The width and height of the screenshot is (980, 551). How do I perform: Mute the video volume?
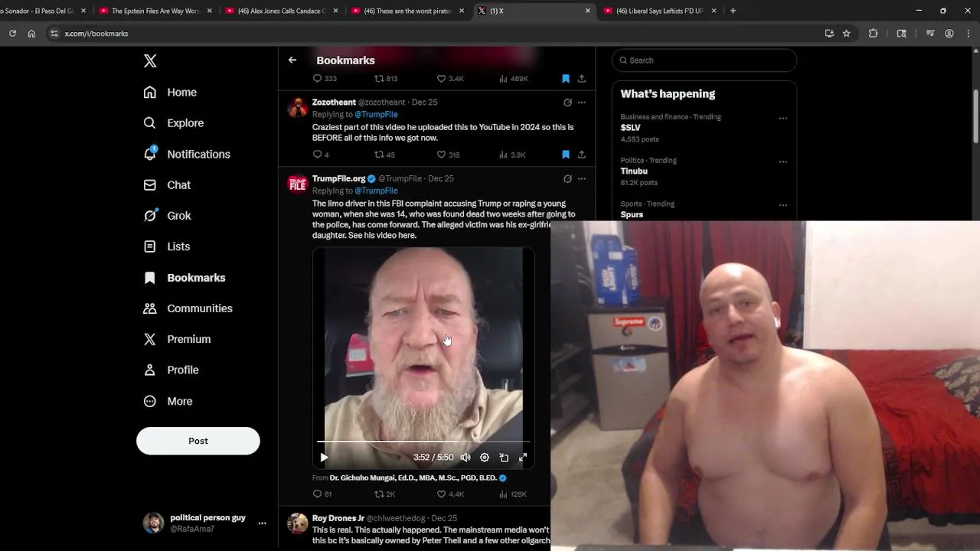click(465, 458)
